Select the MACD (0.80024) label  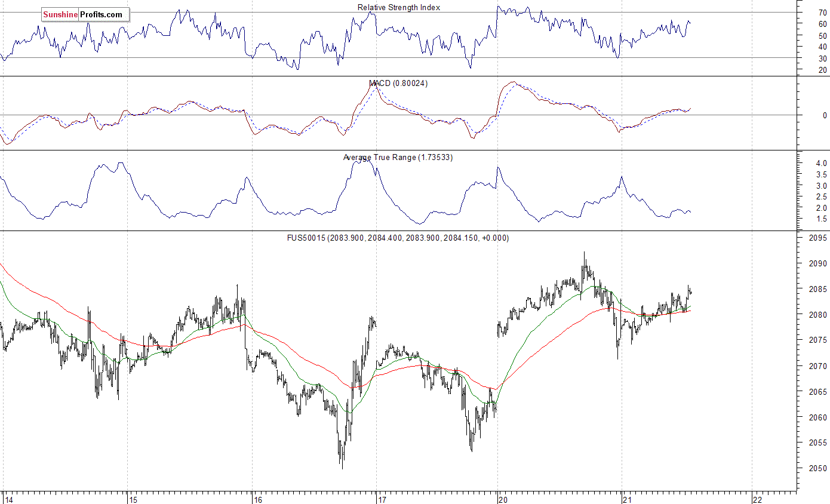398,84
